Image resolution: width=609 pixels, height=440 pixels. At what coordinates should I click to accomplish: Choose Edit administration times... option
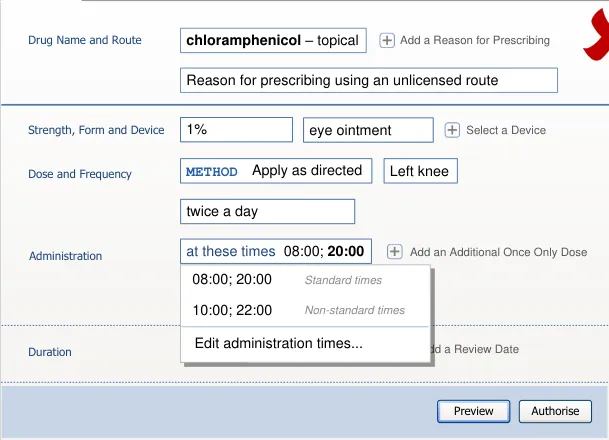pyautogui.click(x=279, y=343)
